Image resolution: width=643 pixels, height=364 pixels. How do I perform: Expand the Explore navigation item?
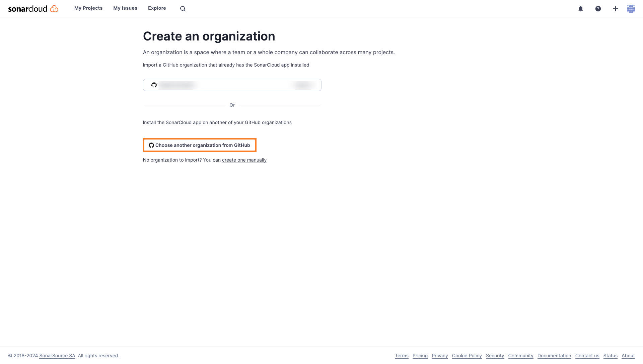[x=157, y=8]
